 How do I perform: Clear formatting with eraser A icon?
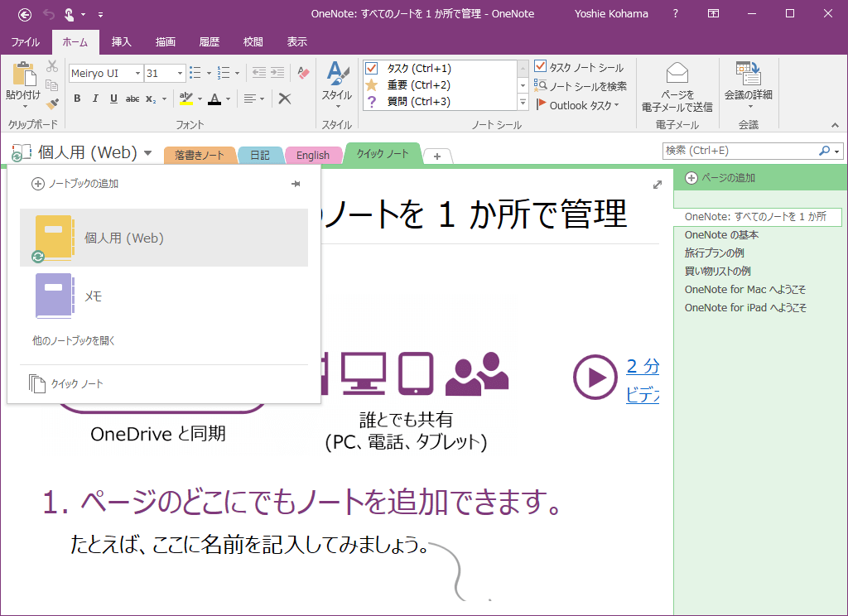coord(303,73)
